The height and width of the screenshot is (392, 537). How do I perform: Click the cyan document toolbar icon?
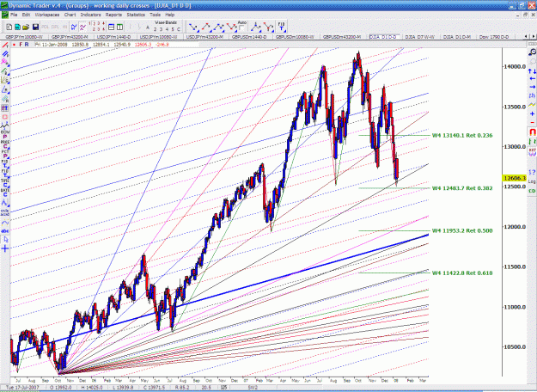[x=17, y=27]
